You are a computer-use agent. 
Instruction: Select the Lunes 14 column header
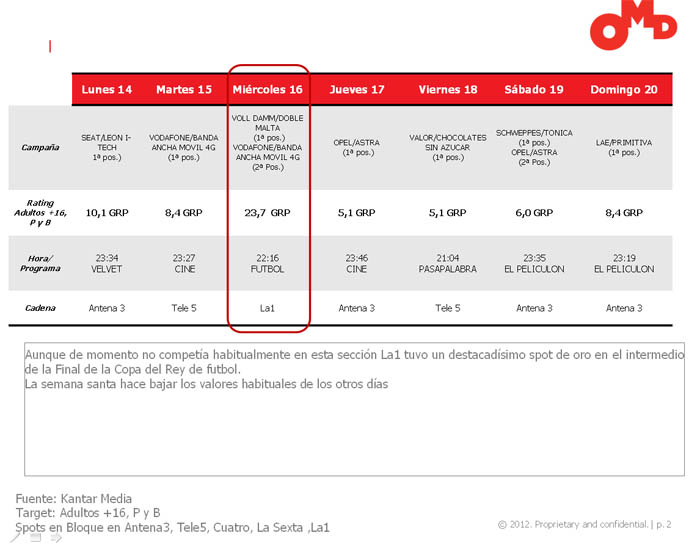click(107, 90)
